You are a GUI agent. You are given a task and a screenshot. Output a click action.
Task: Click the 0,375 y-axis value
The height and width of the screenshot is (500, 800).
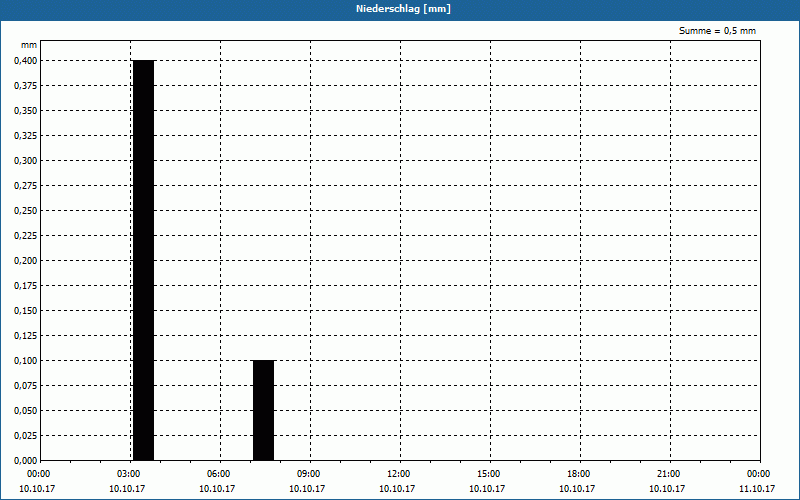[26, 86]
